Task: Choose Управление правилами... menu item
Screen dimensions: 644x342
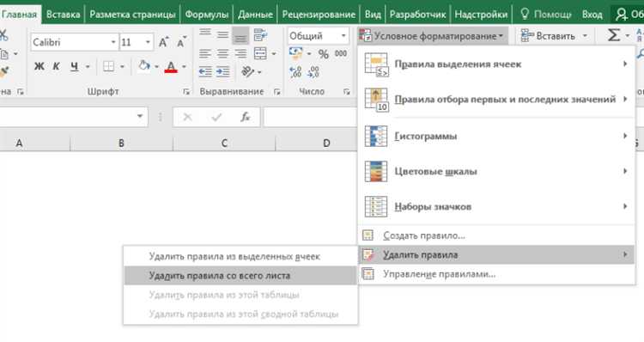Action: (x=496, y=274)
